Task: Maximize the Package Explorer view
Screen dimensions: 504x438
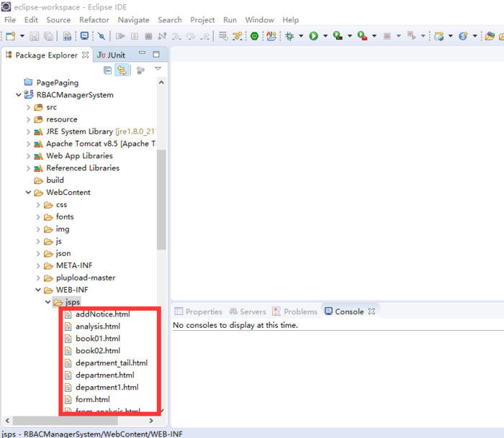Action: click(x=156, y=54)
